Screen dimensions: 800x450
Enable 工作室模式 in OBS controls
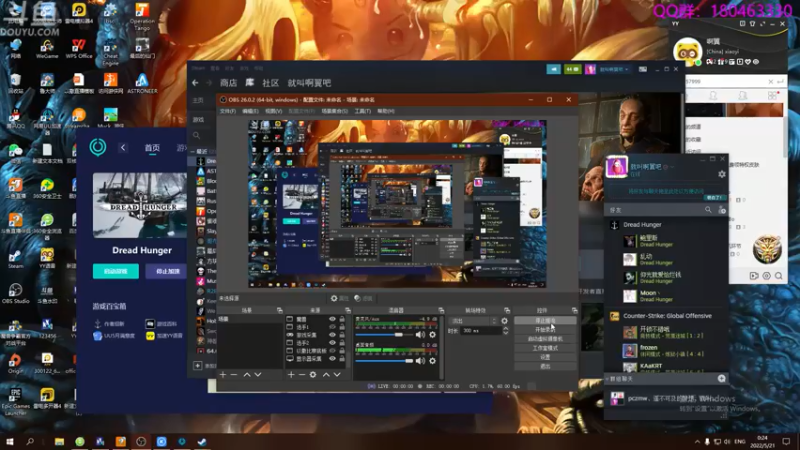coord(545,348)
